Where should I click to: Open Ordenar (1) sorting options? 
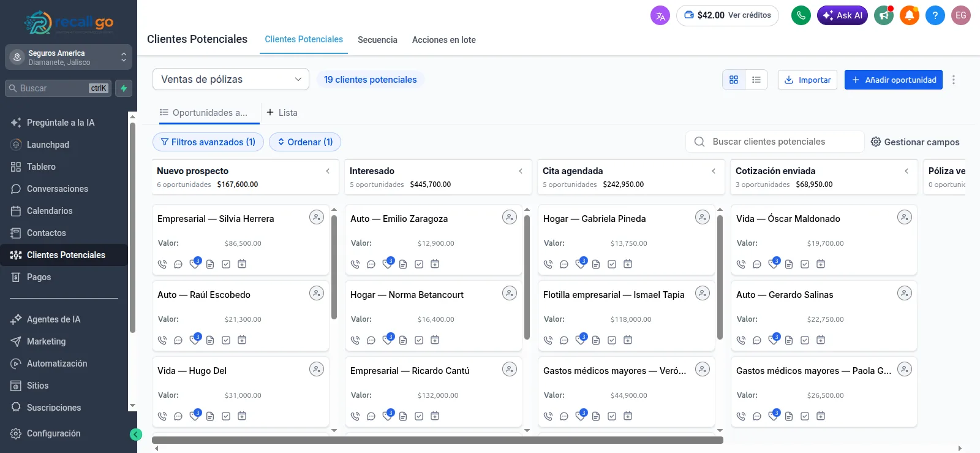click(305, 142)
